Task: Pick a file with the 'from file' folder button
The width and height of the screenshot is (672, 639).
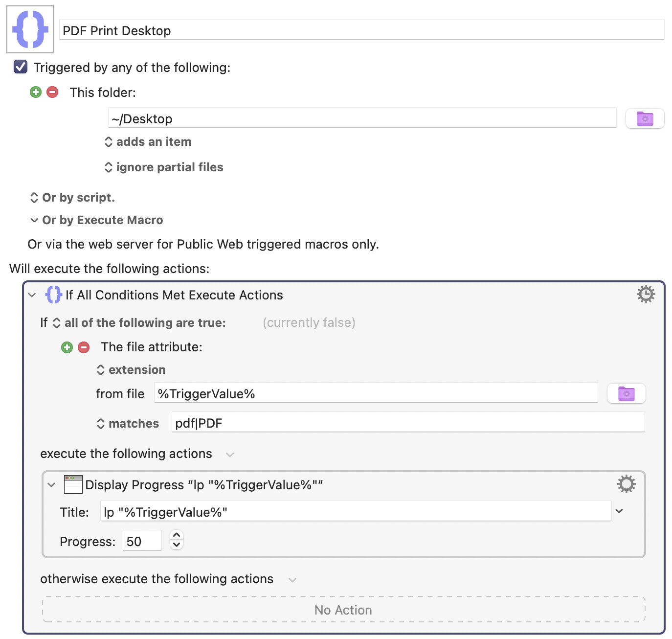Action: (x=626, y=393)
